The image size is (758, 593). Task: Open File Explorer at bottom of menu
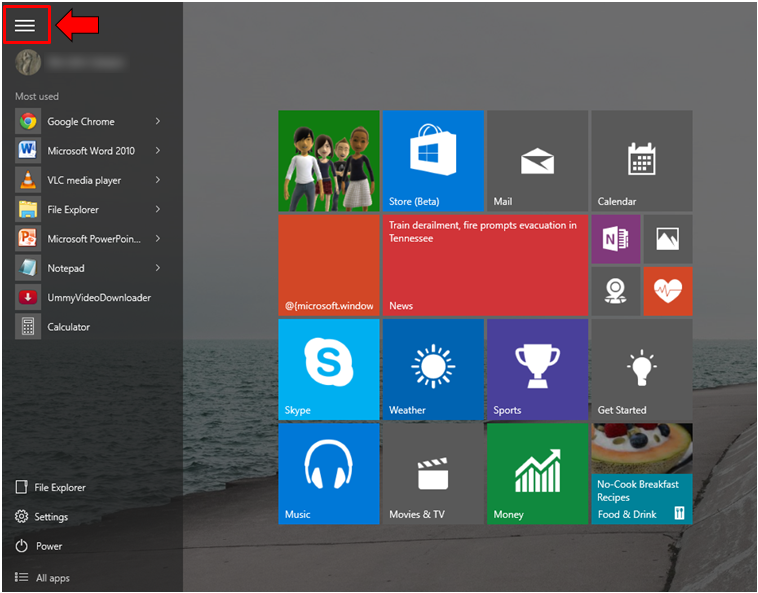pyautogui.click(x=51, y=487)
